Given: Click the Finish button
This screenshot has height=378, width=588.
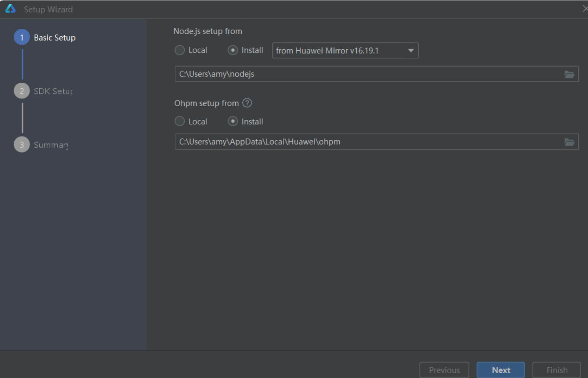Looking at the screenshot, I should [x=557, y=370].
